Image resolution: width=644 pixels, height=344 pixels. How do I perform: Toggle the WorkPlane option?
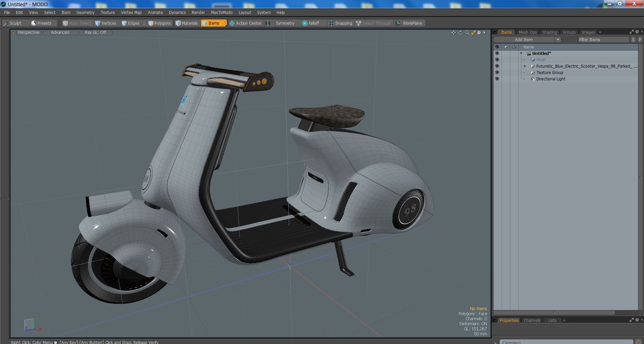click(409, 23)
